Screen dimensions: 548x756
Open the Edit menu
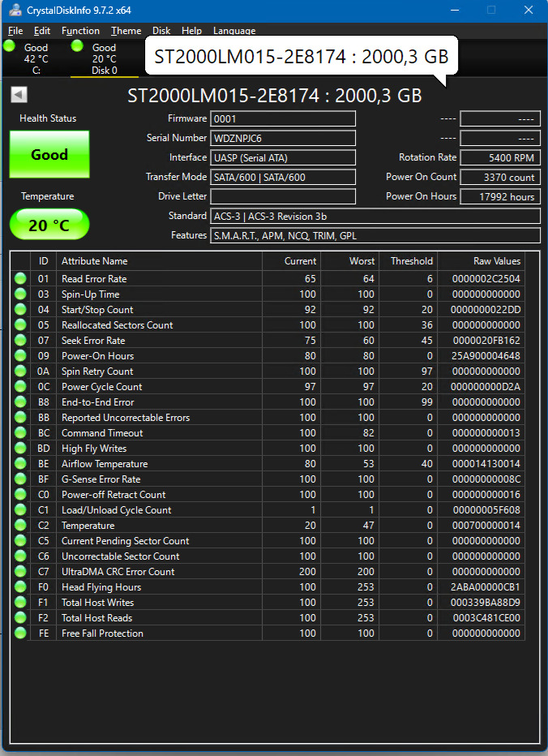tap(42, 31)
